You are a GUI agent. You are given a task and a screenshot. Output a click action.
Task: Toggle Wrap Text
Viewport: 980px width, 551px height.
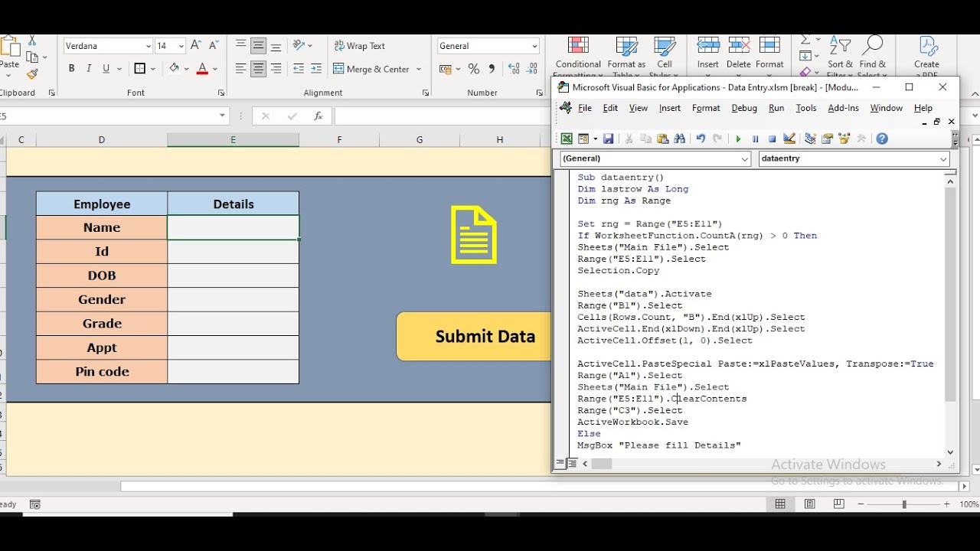pos(360,46)
